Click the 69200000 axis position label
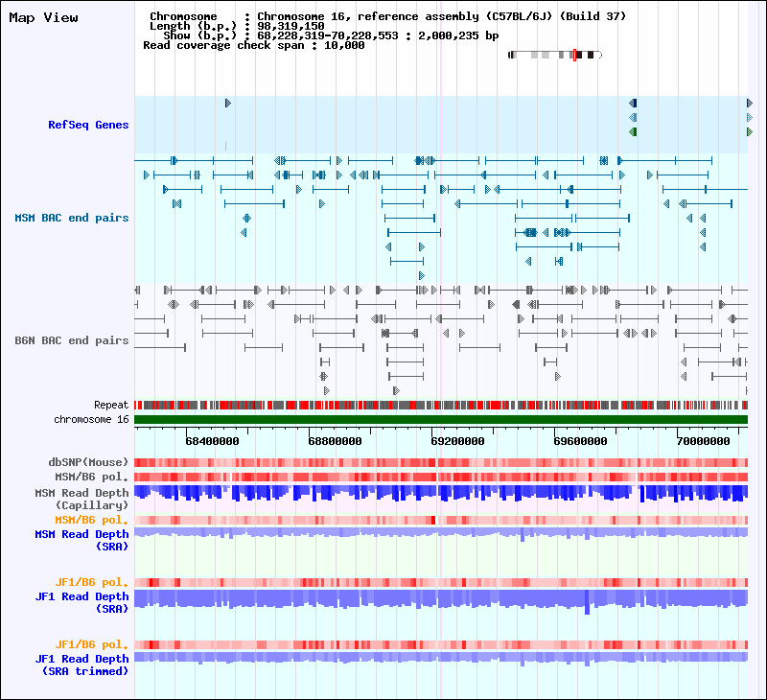This screenshot has width=767, height=700. (x=458, y=441)
